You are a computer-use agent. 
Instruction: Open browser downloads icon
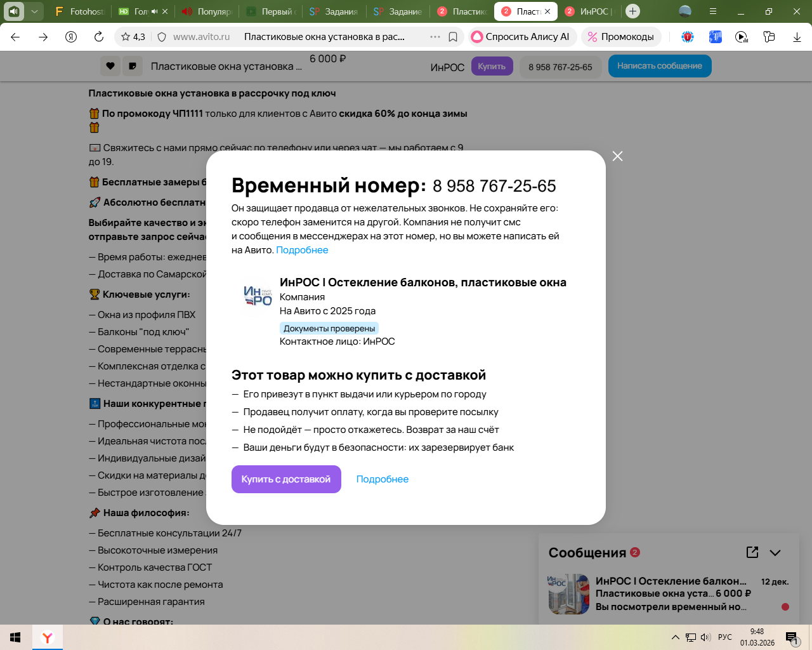click(797, 37)
